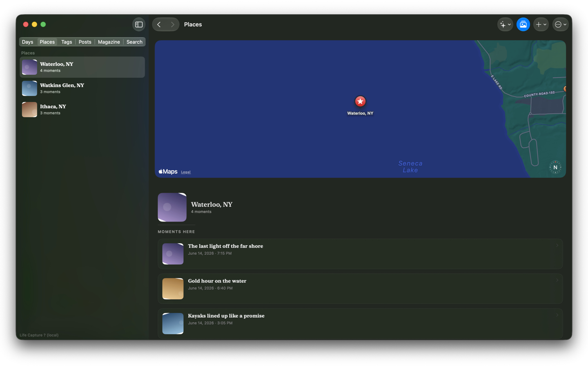Open the Maps Legal link
The width and height of the screenshot is (588, 368).
pyautogui.click(x=186, y=172)
